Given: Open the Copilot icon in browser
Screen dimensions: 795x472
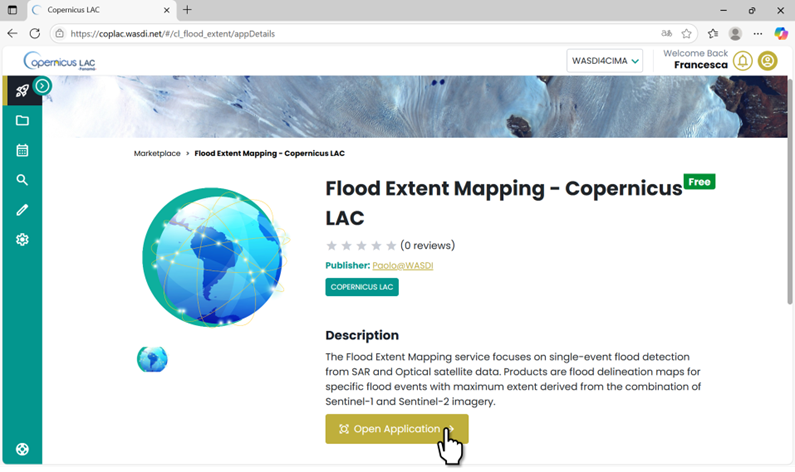Looking at the screenshot, I should click(781, 33).
